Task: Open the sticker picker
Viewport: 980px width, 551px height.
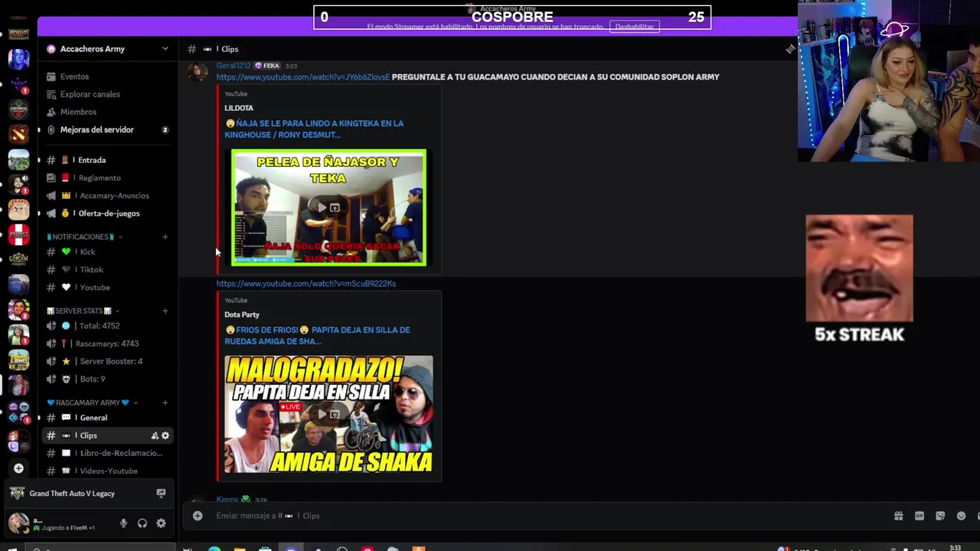Action: point(940,516)
